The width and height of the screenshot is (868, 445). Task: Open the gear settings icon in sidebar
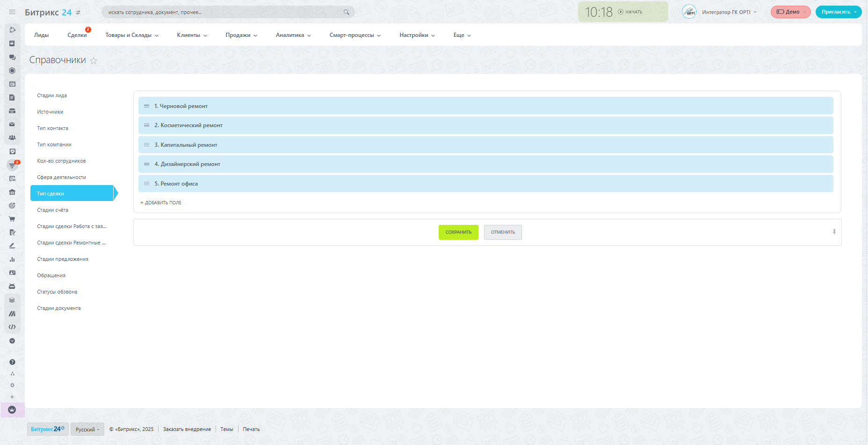pos(12,385)
